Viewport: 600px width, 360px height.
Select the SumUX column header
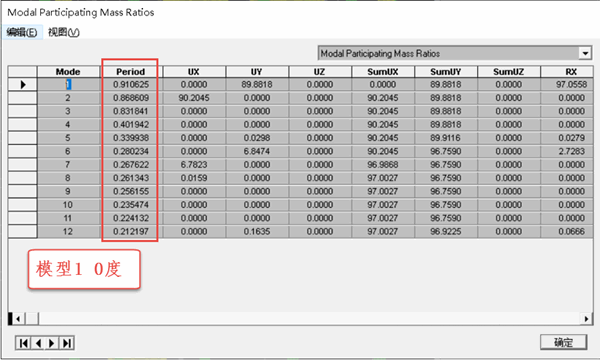coord(383,72)
